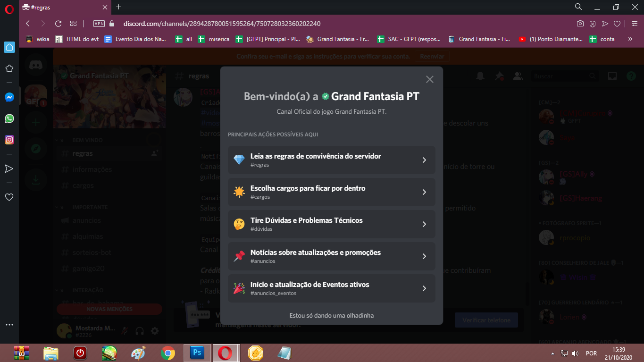Open explore public servers compass icon
The image size is (644, 362).
click(x=36, y=149)
